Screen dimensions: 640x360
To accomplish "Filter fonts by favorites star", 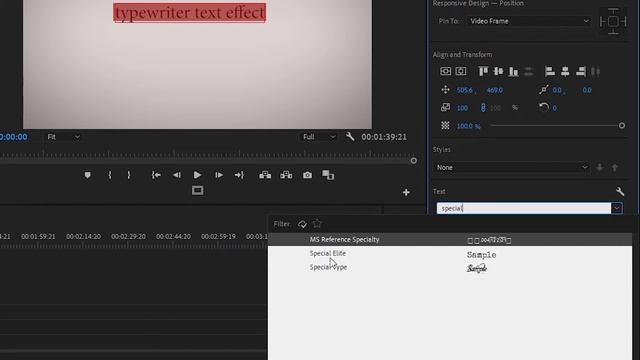I will click(x=317, y=224).
